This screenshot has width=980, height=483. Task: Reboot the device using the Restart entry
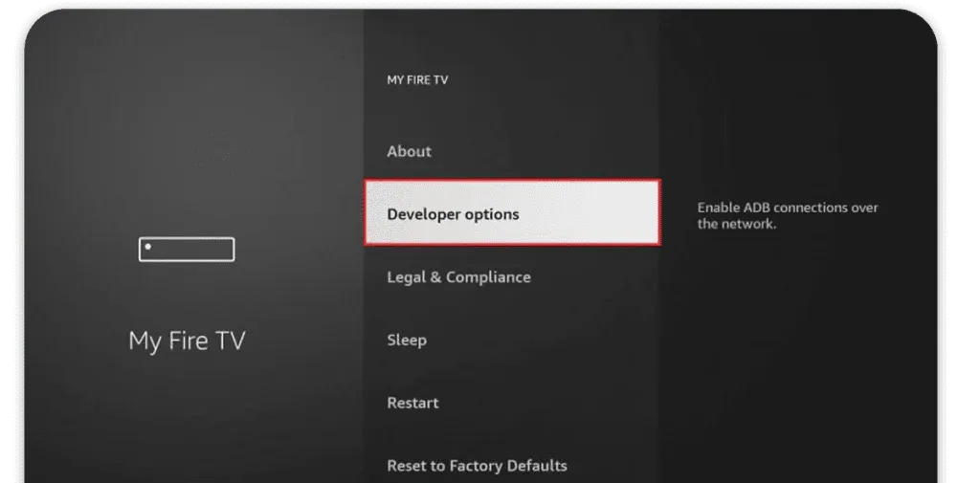[412, 403]
